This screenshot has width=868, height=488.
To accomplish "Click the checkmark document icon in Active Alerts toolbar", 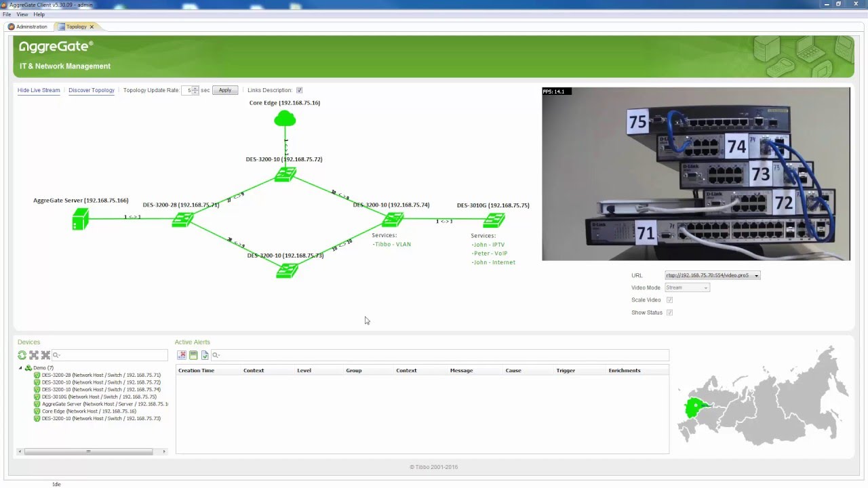I will pos(205,355).
